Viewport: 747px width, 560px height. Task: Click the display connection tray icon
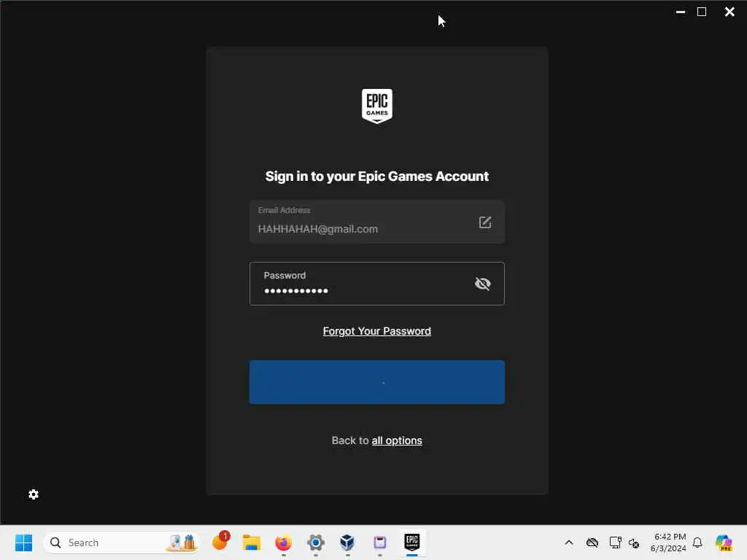pos(615,542)
